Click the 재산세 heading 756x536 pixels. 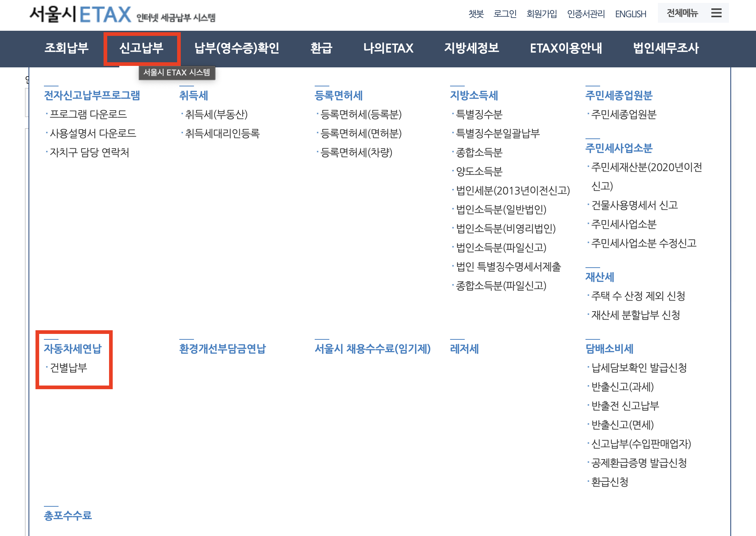pos(600,277)
